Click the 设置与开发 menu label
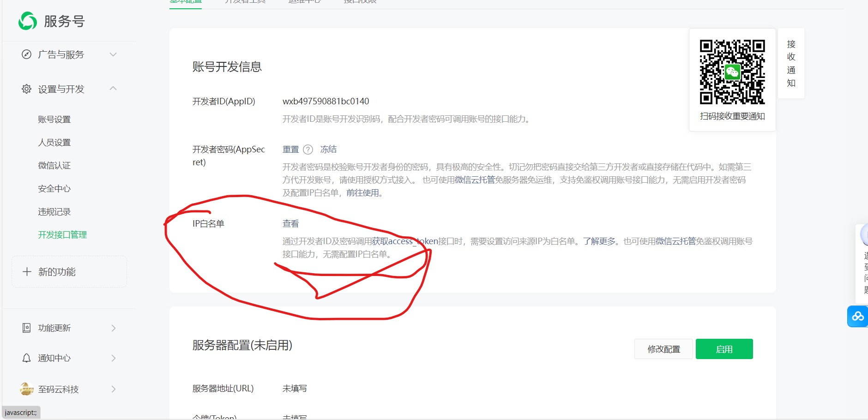Image resolution: width=868 pixels, height=420 pixels. 61,89
